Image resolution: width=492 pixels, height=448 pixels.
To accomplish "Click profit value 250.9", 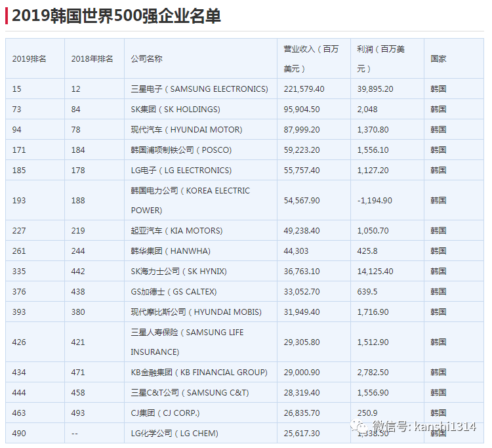I will [367, 413].
